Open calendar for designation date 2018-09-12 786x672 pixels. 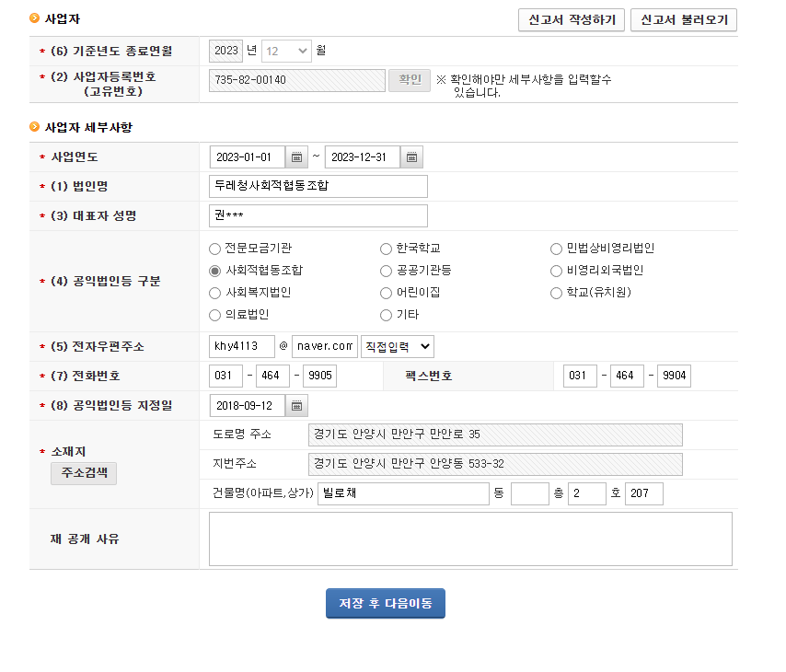(x=297, y=406)
